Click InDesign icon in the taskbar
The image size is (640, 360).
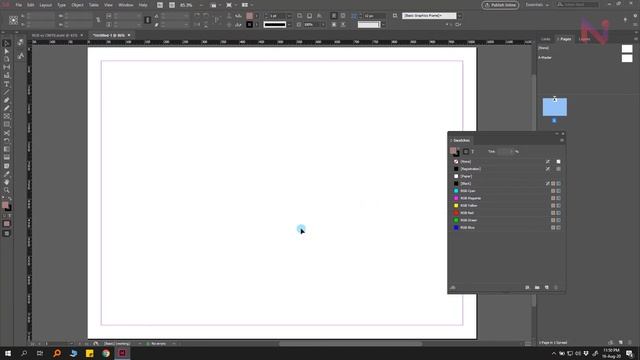tap(122, 353)
